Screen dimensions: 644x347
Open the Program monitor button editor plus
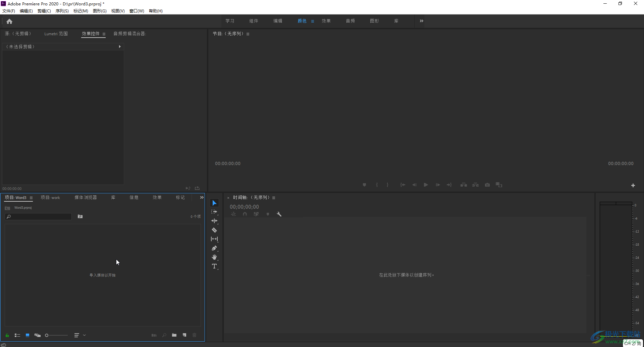(x=633, y=185)
